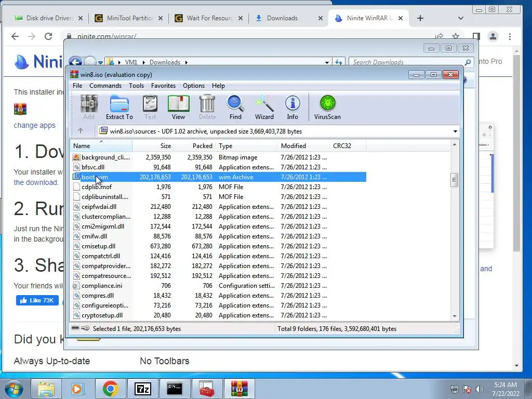
Task: Click the drive icon in WinRAR status bar
Action: [x=76, y=328]
